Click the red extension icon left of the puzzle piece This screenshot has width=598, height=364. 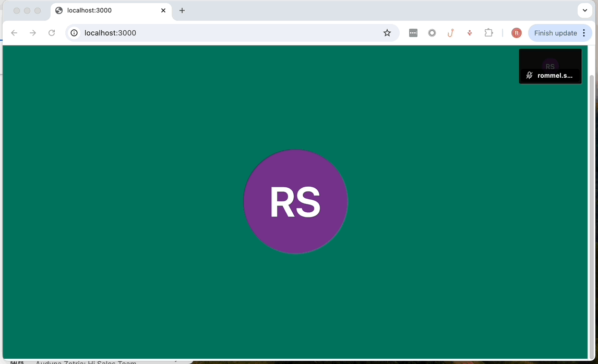pos(470,33)
